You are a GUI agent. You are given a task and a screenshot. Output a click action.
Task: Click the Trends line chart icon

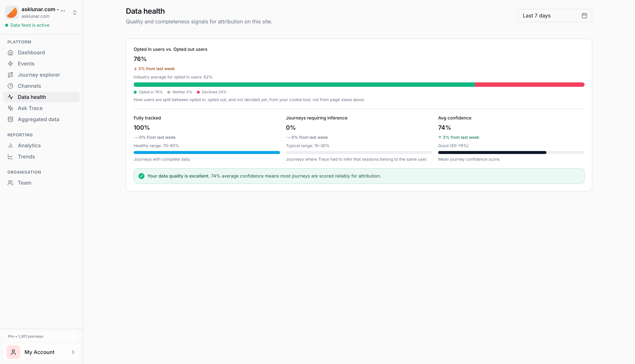pos(10,157)
